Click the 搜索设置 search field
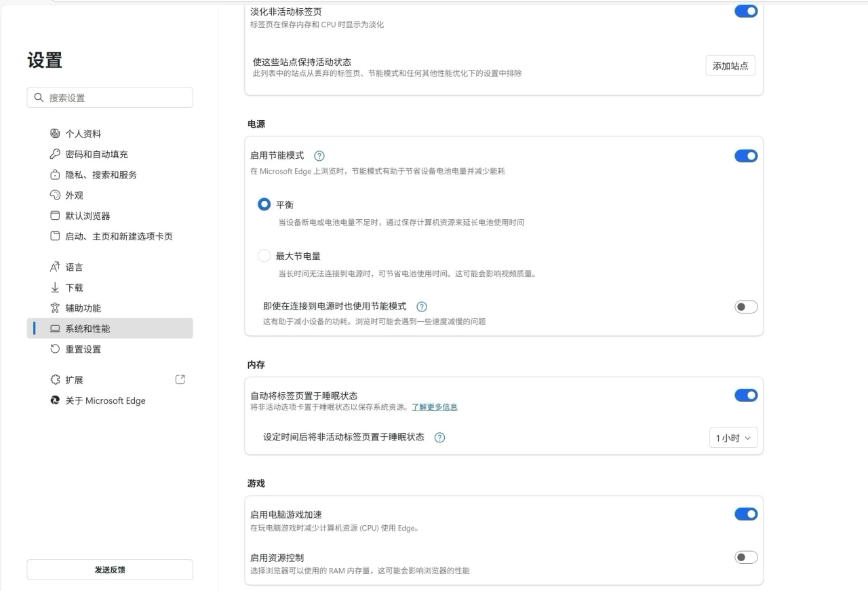The height and width of the screenshot is (591, 868). (110, 98)
